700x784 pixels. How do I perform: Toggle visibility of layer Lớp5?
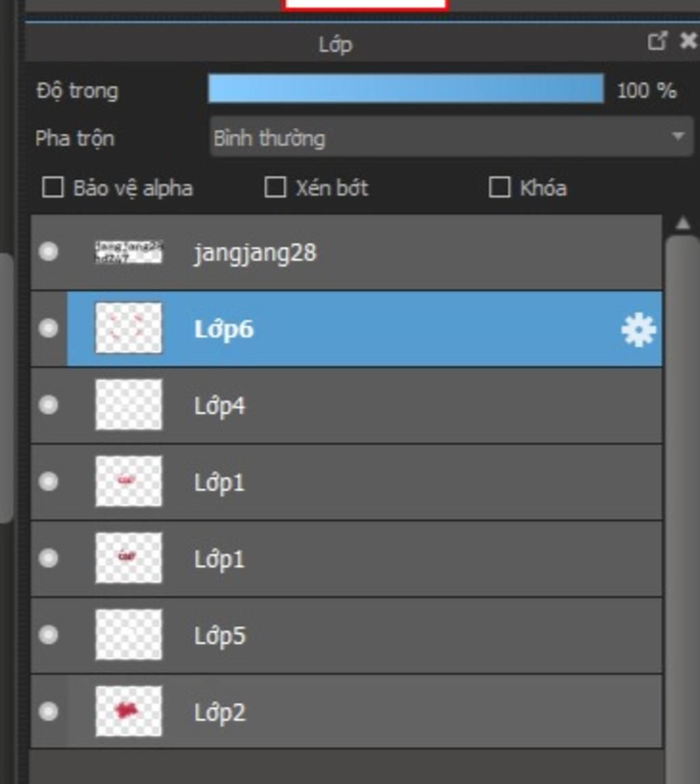tap(49, 634)
